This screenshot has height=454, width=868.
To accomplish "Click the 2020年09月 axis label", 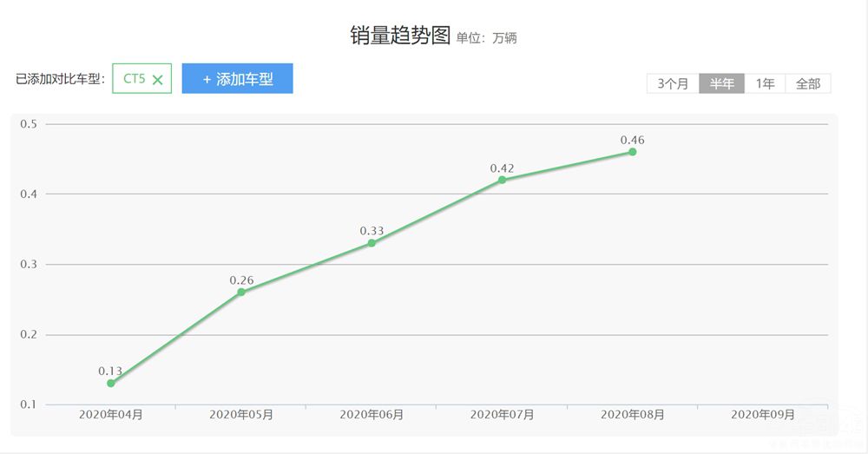I will tap(762, 415).
